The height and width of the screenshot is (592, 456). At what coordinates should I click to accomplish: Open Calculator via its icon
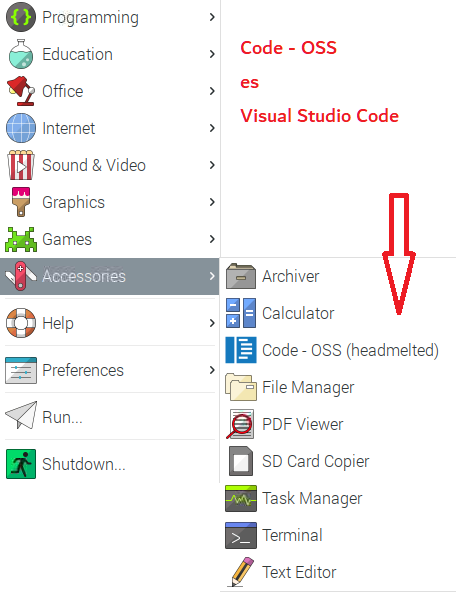[241, 313]
